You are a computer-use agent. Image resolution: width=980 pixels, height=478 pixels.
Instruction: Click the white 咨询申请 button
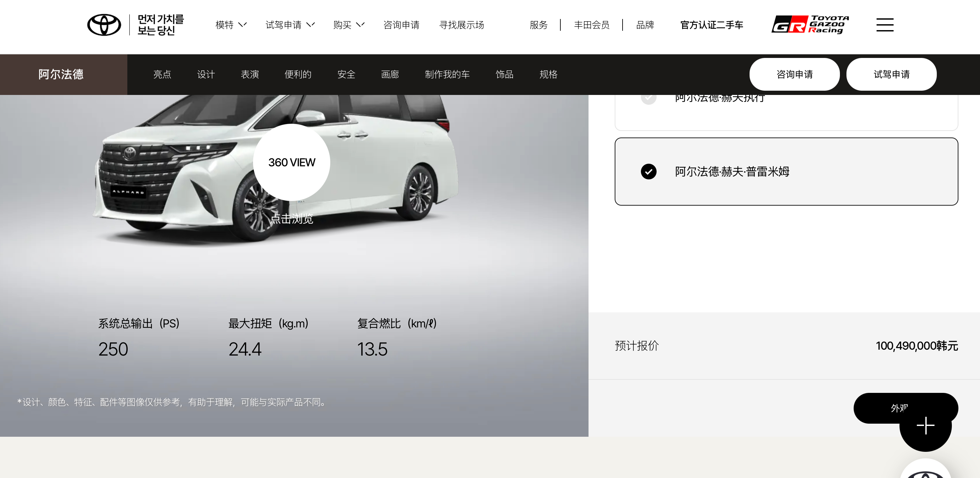pyautogui.click(x=794, y=75)
